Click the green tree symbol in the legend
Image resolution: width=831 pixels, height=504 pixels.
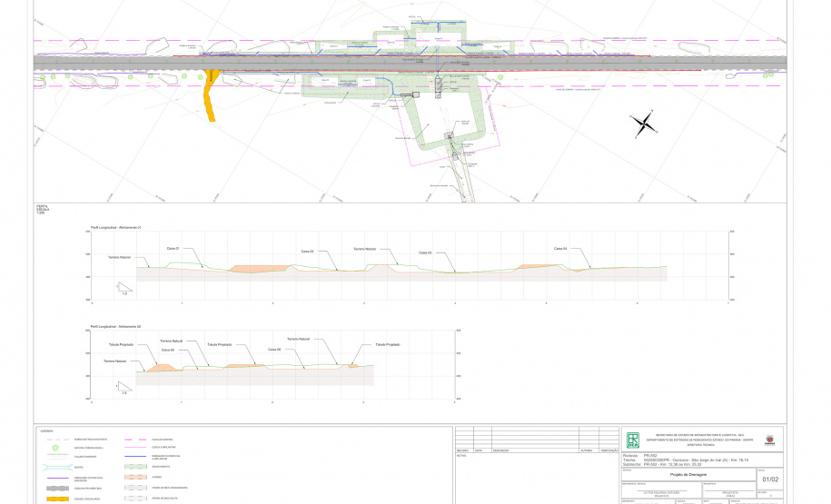[56, 448]
